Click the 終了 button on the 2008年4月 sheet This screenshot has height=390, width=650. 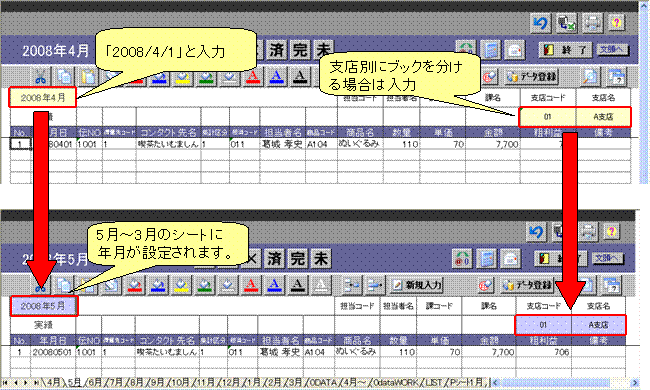[566, 50]
